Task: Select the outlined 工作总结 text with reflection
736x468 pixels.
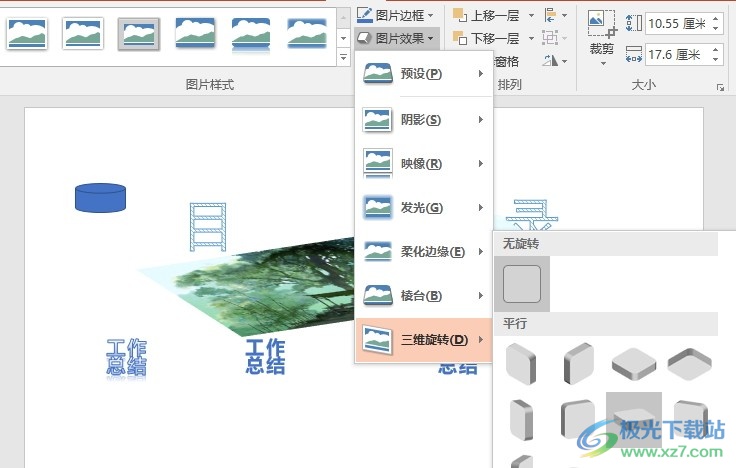Action: click(126, 357)
